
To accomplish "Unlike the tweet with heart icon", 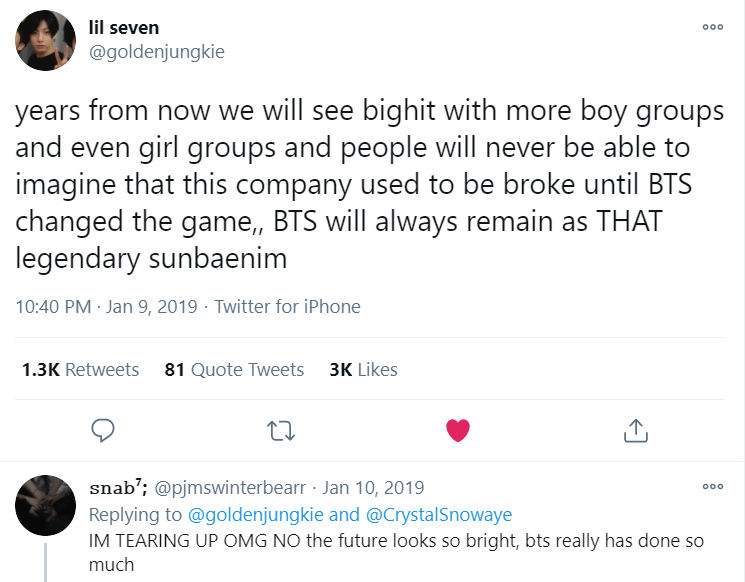I will [x=457, y=430].
